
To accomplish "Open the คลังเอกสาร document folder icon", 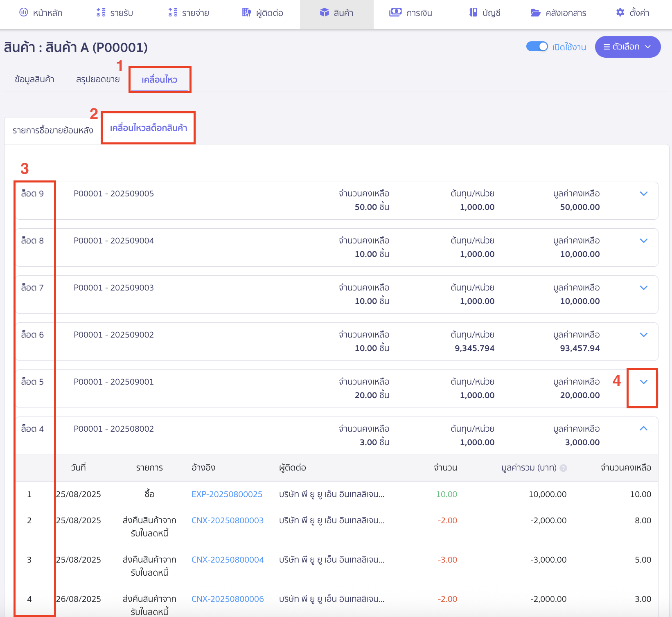I will tap(536, 13).
